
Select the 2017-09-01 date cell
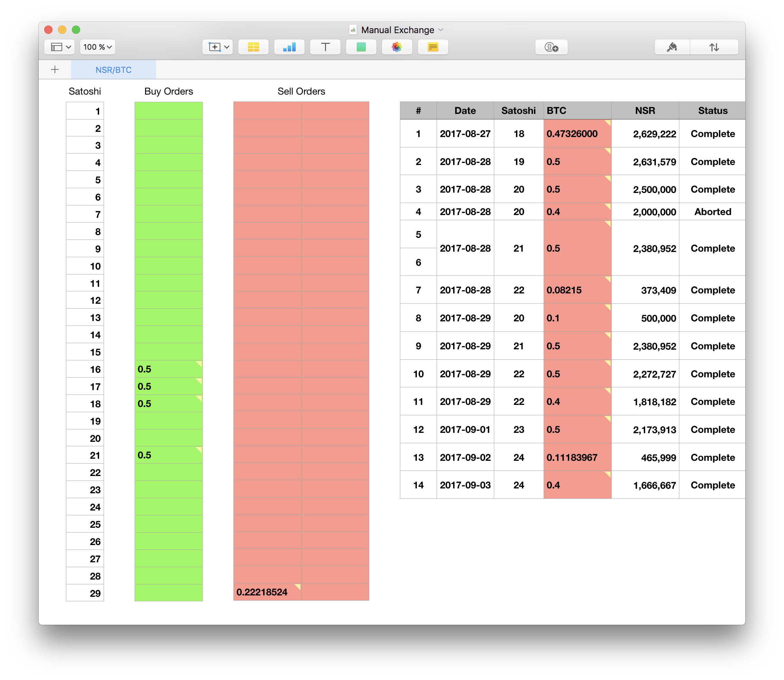[x=465, y=429]
